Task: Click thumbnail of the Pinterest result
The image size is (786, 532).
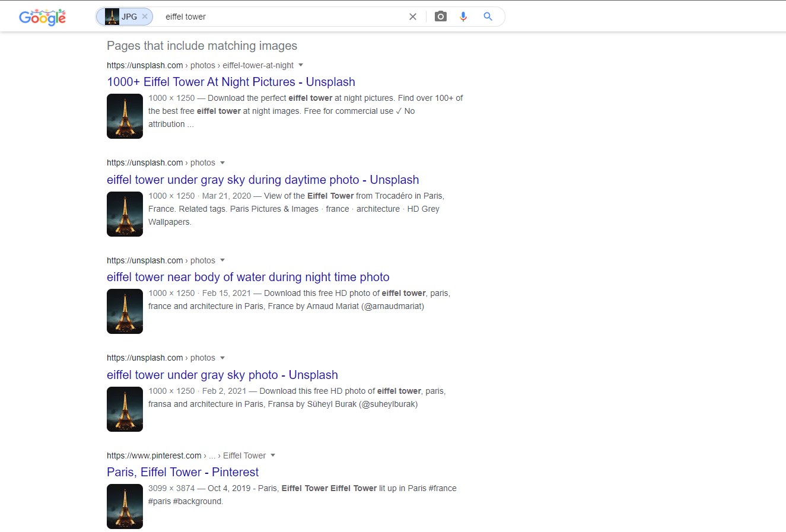Action: point(125,506)
